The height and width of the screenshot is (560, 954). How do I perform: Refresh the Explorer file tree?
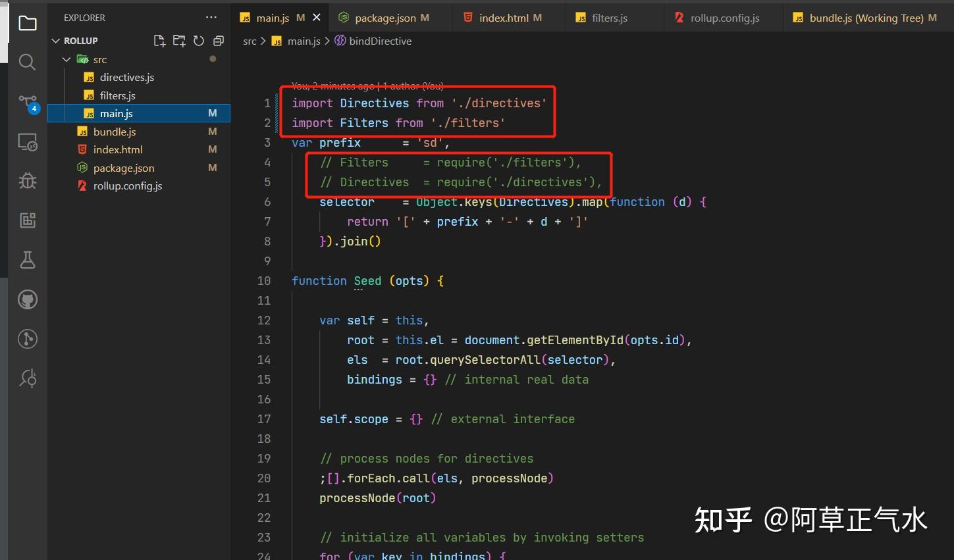click(x=199, y=41)
